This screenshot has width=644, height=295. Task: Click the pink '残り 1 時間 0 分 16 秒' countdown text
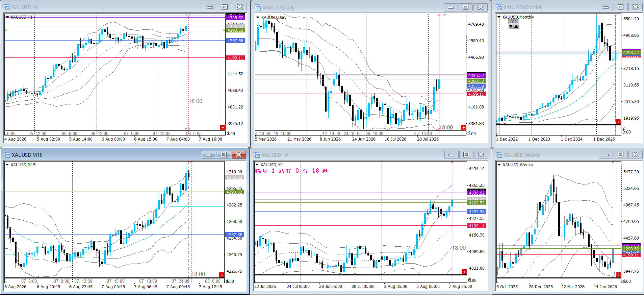tap(292, 171)
